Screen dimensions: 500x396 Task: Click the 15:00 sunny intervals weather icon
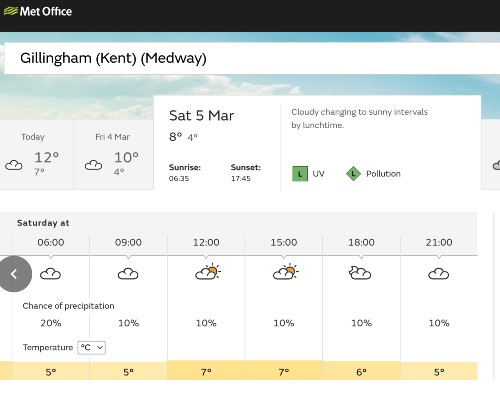(x=285, y=271)
